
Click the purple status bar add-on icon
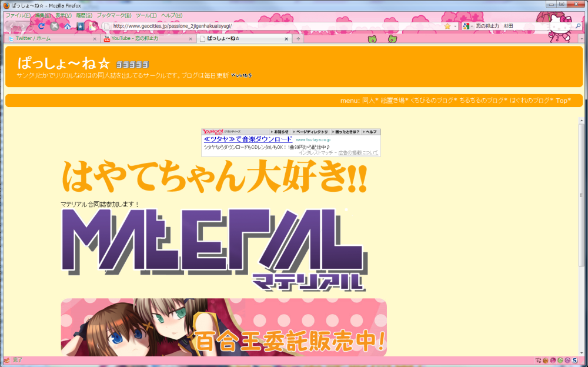point(567,361)
